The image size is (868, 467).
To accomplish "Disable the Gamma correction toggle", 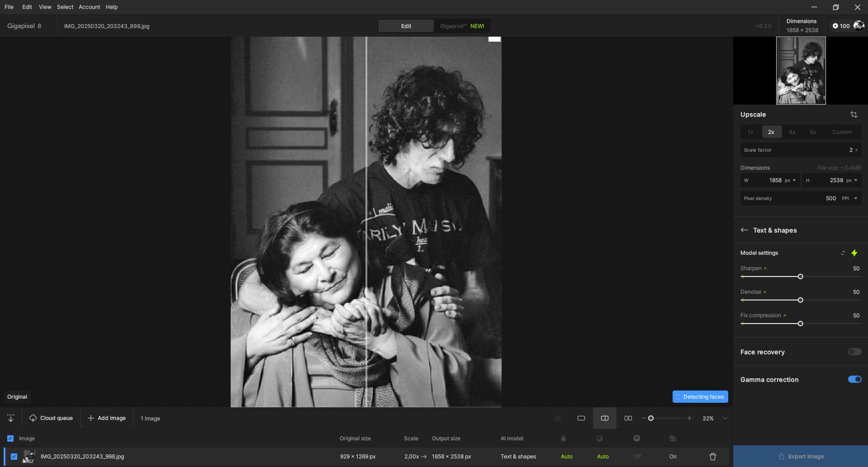I will pos(854,379).
